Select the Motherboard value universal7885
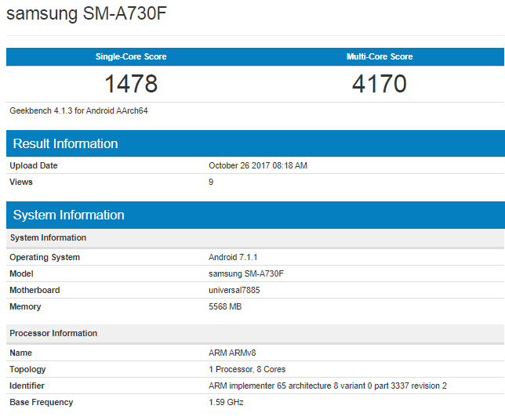The width and height of the screenshot is (505, 420). click(x=234, y=290)
